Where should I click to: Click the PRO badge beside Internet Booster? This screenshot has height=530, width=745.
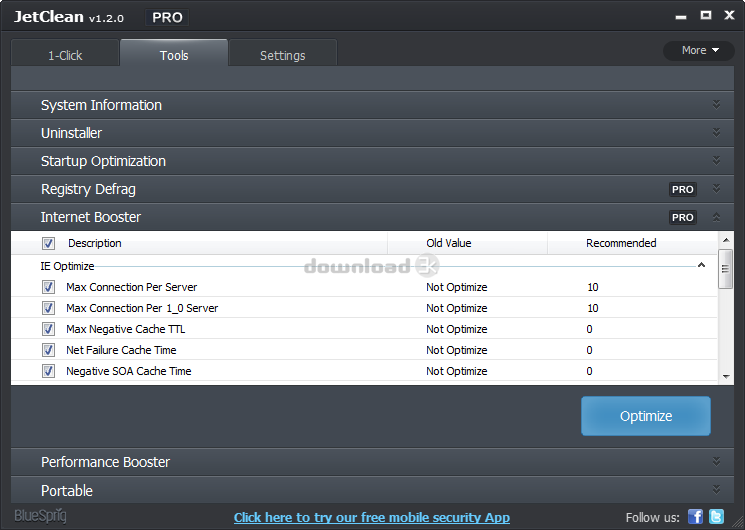pos(683,217)
